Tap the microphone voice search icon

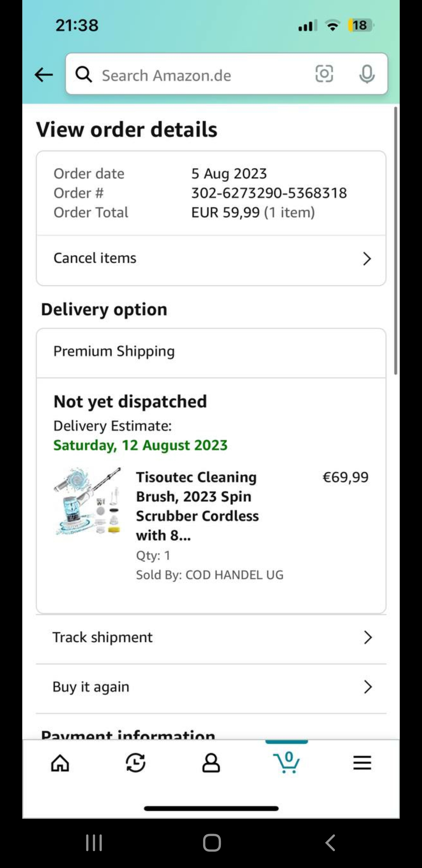click(367, 74)
